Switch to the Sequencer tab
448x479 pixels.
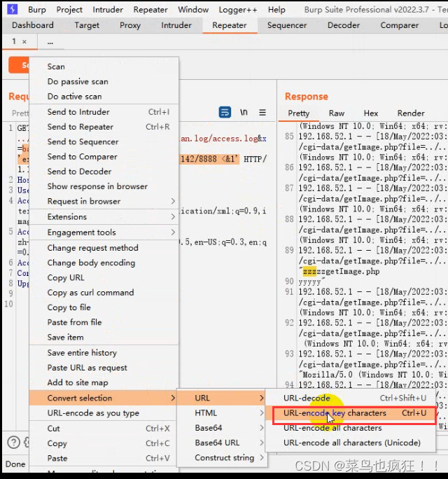pyautogui.click(x=287, y=25)
